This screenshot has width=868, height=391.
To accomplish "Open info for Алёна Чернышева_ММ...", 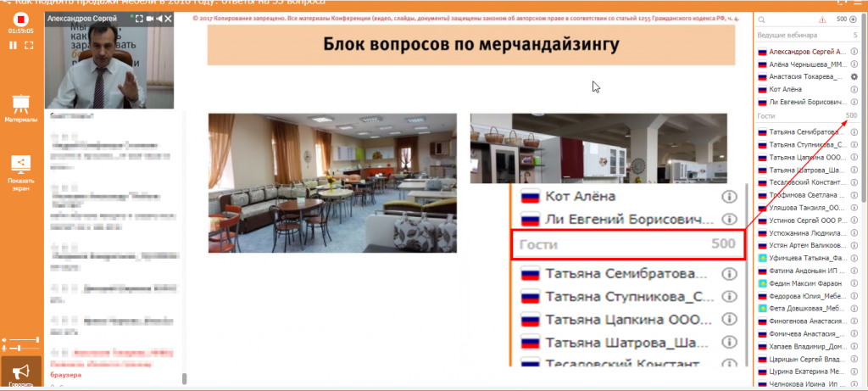I will point(854,64).
